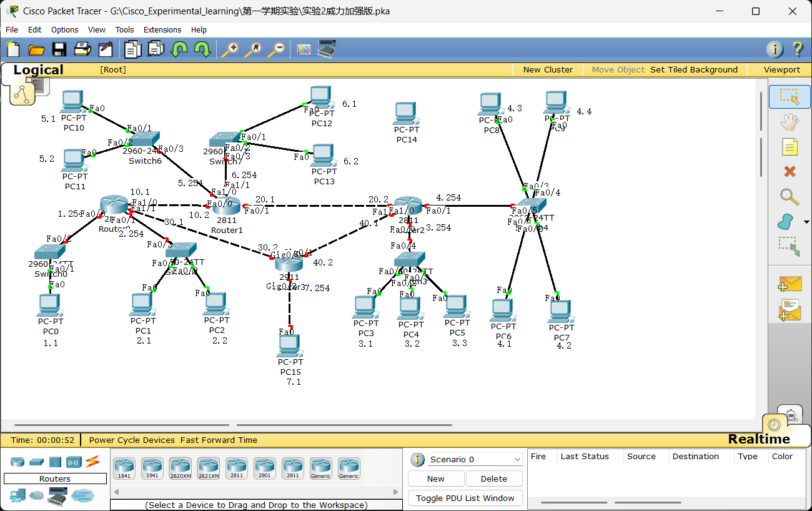Click the scenario information i icon
This screenshot has height=511, width=812.
pyautogui.click(x=417, y=460)
